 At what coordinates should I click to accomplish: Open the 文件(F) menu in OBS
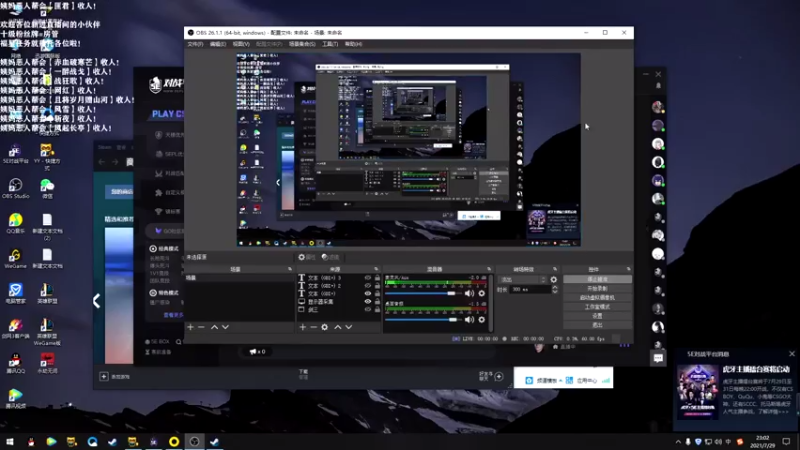(x=195, y=44)
